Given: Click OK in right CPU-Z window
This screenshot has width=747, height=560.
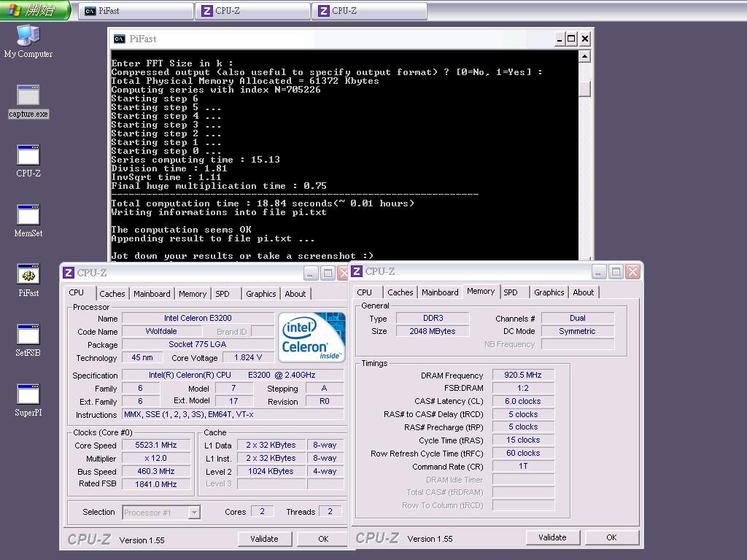Looking at the screenshot, I should pos(612,537).
